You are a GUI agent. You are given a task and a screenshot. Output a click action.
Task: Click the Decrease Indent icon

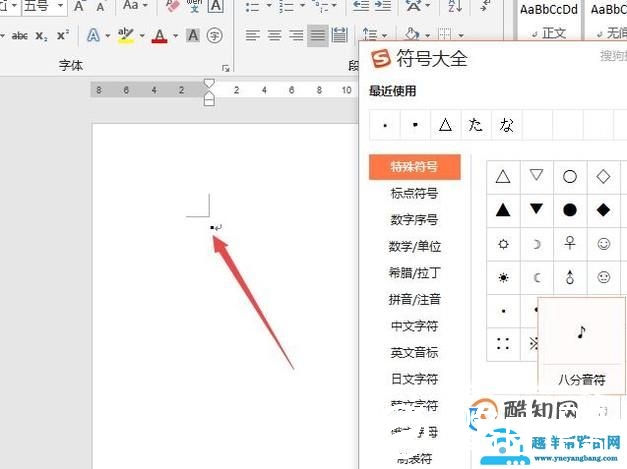[361, 6]
